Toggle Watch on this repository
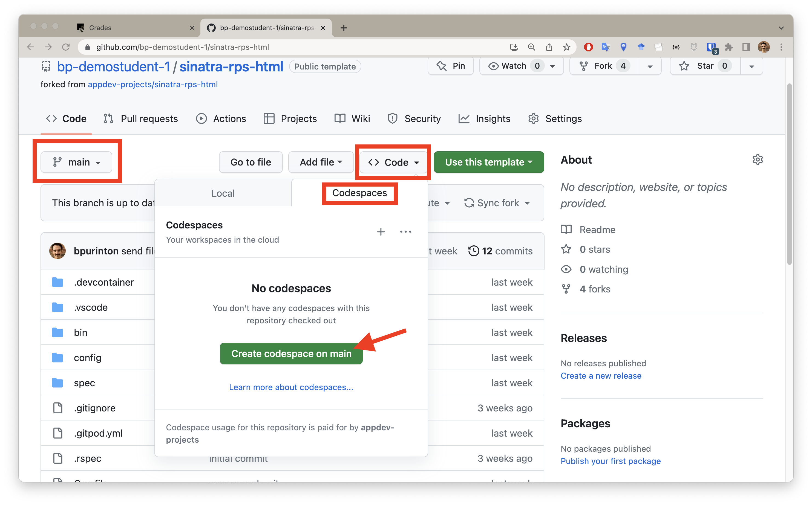The image size is (812, 505). pyautogui.click(x=514, y=66)
